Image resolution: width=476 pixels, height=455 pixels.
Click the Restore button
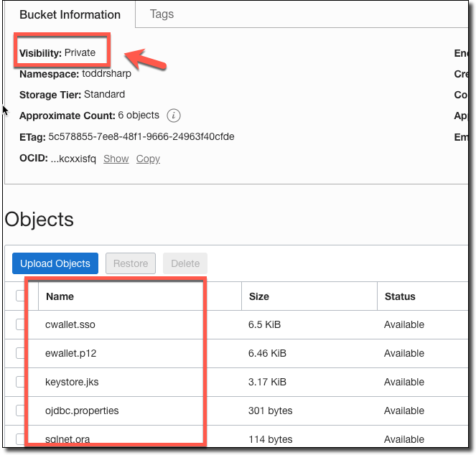click(x=131, y=263)
